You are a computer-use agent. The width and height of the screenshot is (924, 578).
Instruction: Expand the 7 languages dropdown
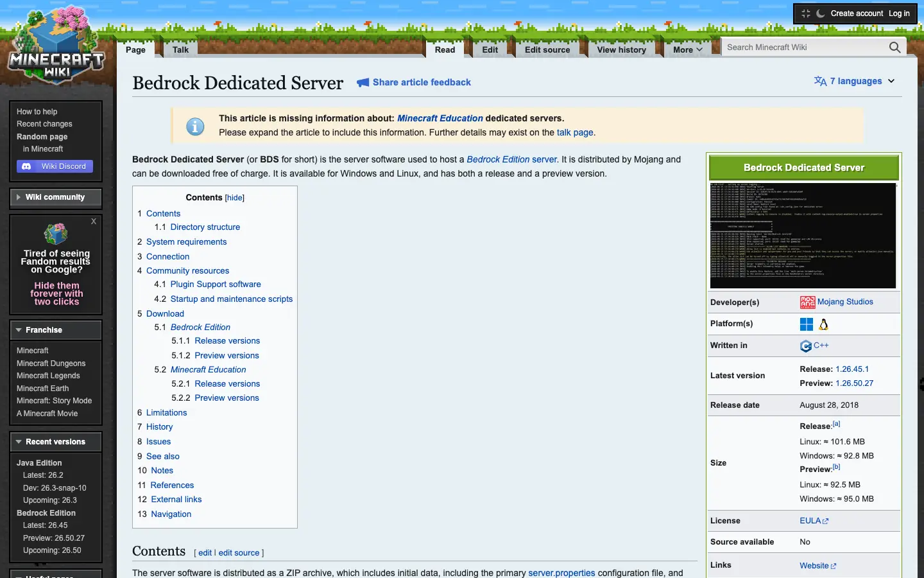tap(855, 81)
